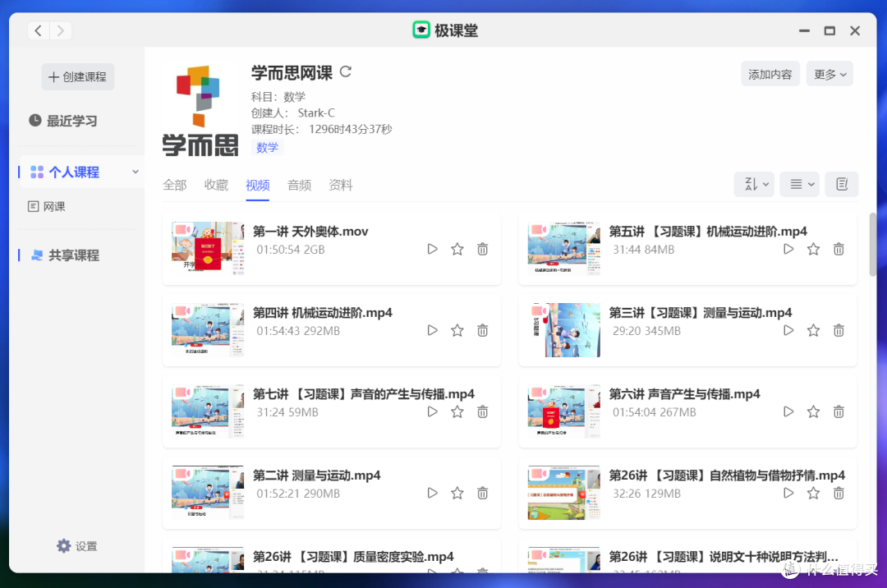Play 第三讲 测量与运动 习题课 video
This screenshot has width=887, height=588.
[788, 330]
